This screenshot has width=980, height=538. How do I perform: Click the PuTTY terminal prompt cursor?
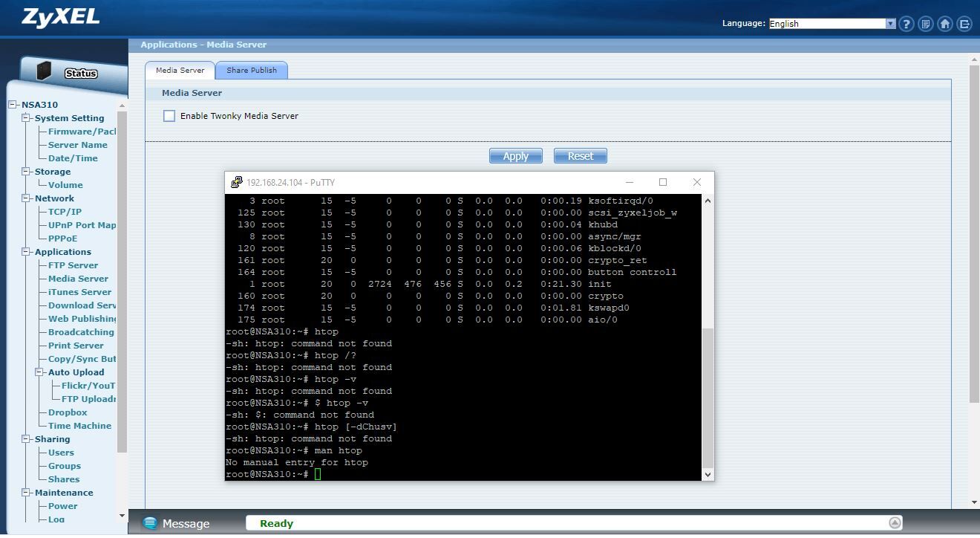[x=318, y=474]
